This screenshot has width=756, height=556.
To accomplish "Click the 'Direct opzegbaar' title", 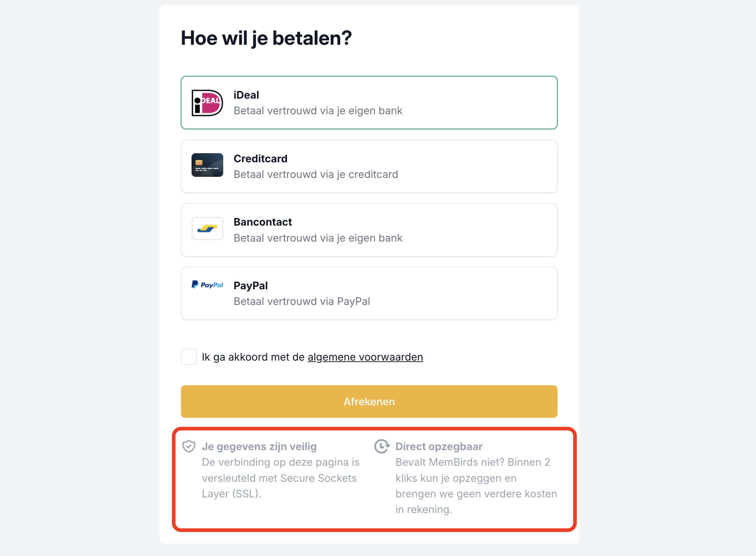I will tap(439, 446).
